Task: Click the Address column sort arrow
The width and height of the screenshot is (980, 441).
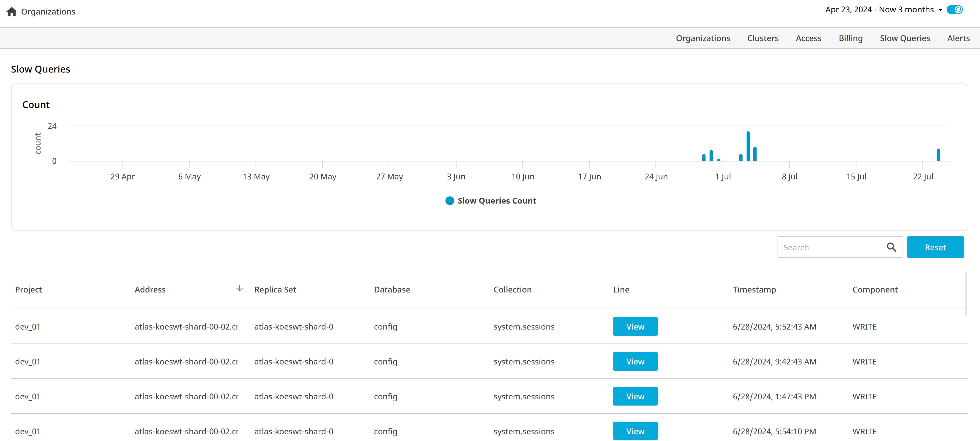Action: 239,288
